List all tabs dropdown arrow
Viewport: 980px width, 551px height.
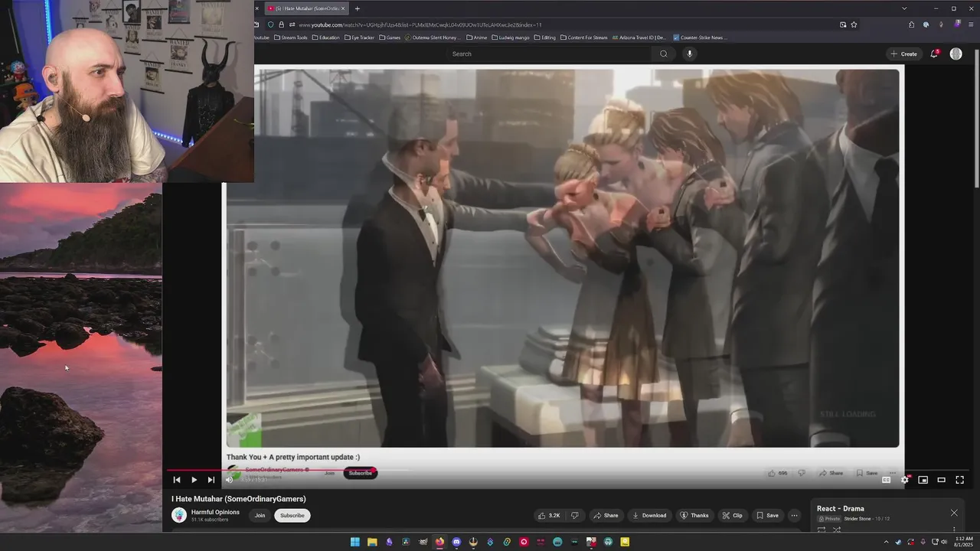pos(904,8)
